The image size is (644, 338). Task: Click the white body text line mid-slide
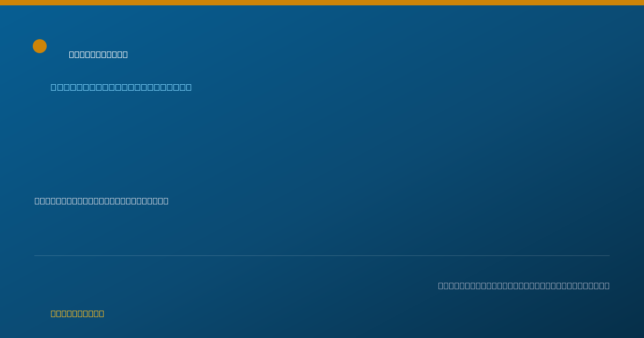(101, 201)
